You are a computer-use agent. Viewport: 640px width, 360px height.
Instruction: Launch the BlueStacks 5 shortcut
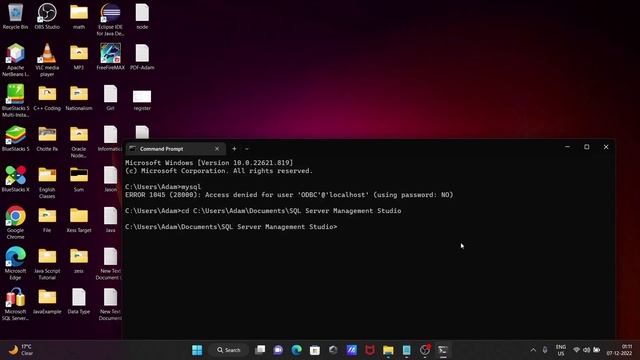16,139
